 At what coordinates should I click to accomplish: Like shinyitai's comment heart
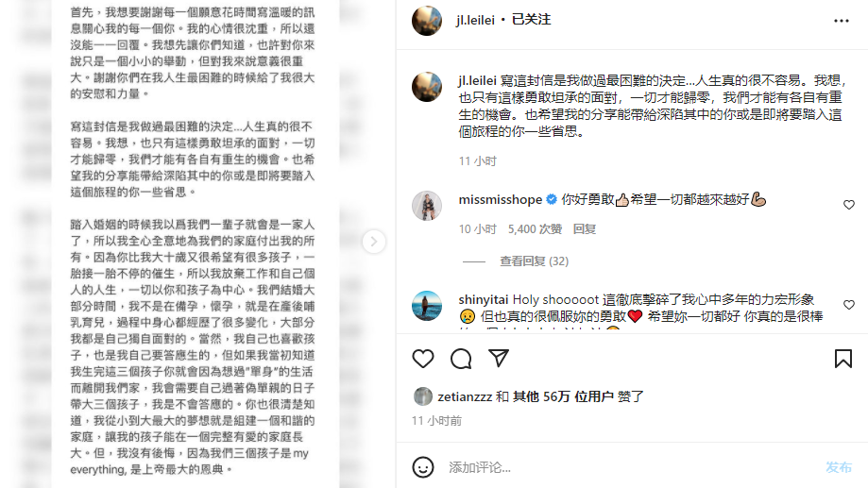848,305
